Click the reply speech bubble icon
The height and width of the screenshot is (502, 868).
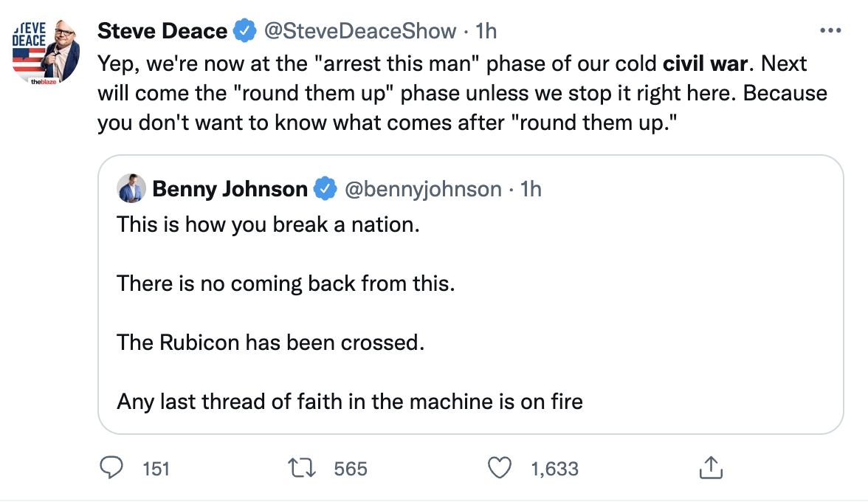(111, 467)
